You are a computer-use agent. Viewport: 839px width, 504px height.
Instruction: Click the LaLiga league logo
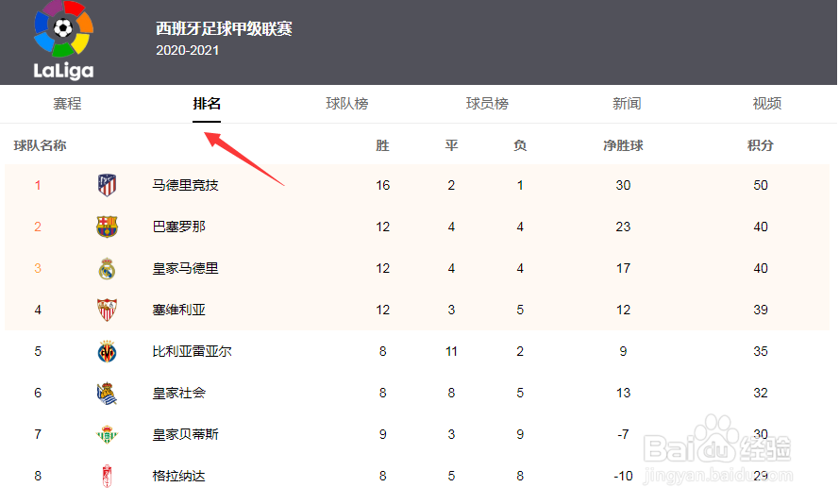pyautogui.click(x=63, y=41)
